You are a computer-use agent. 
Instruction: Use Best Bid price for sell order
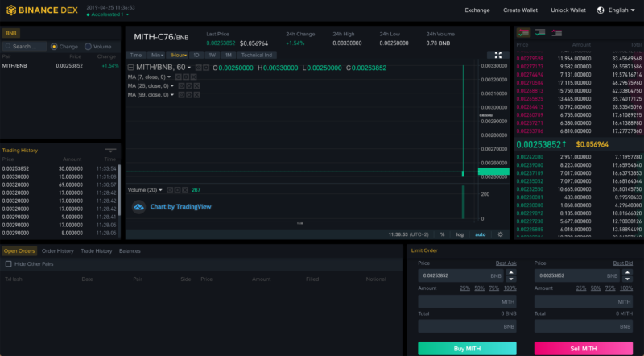(622, 263)
